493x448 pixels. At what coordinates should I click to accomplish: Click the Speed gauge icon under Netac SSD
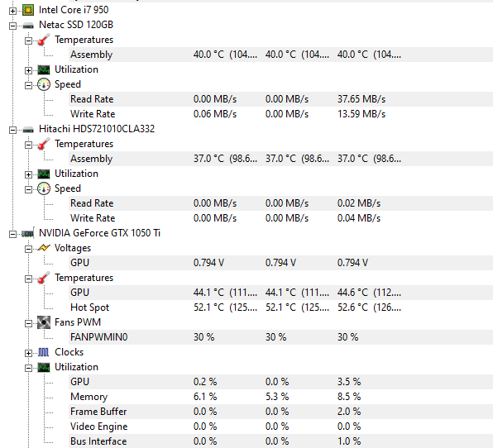point(44,84)
